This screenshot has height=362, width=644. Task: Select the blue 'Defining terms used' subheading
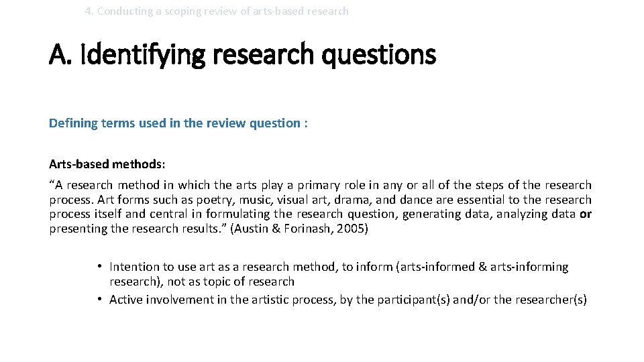tap(178, 123)
